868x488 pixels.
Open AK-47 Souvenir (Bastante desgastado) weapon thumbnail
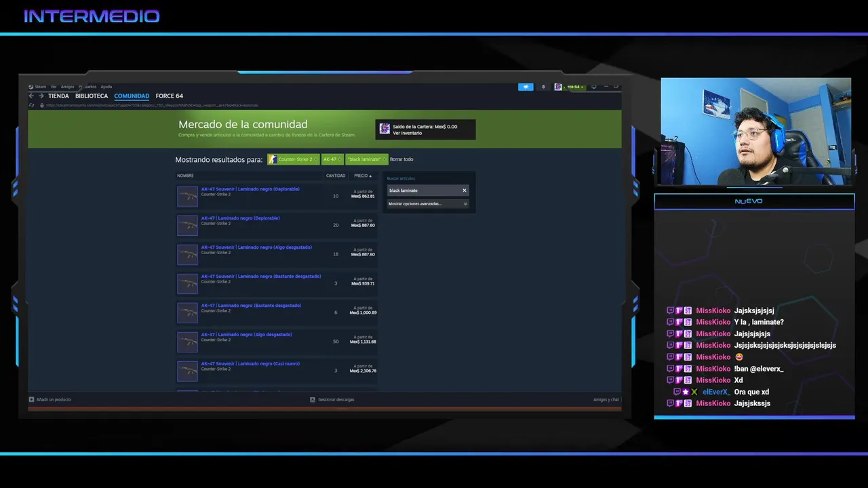coord(187,284)
